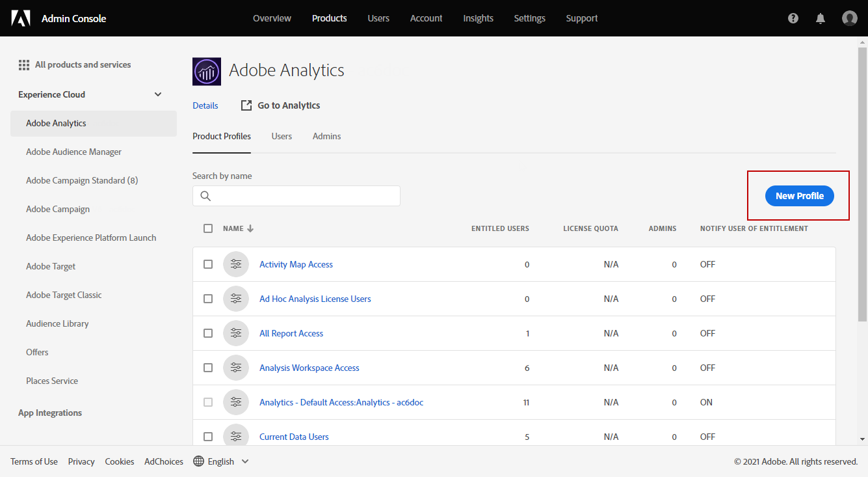Open the help question mark icon

click(x=793, y=18)
